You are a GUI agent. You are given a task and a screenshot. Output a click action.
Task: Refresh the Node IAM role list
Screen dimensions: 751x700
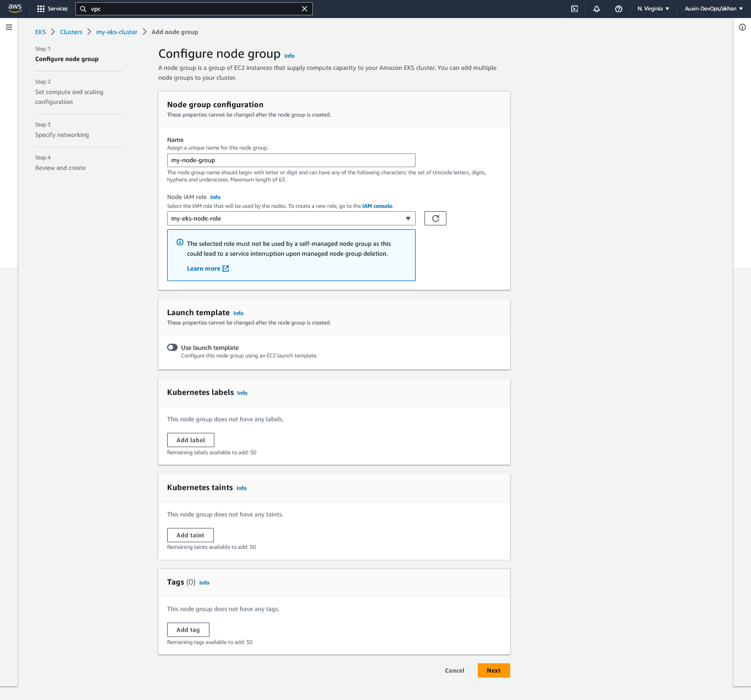tap(435, 218)
